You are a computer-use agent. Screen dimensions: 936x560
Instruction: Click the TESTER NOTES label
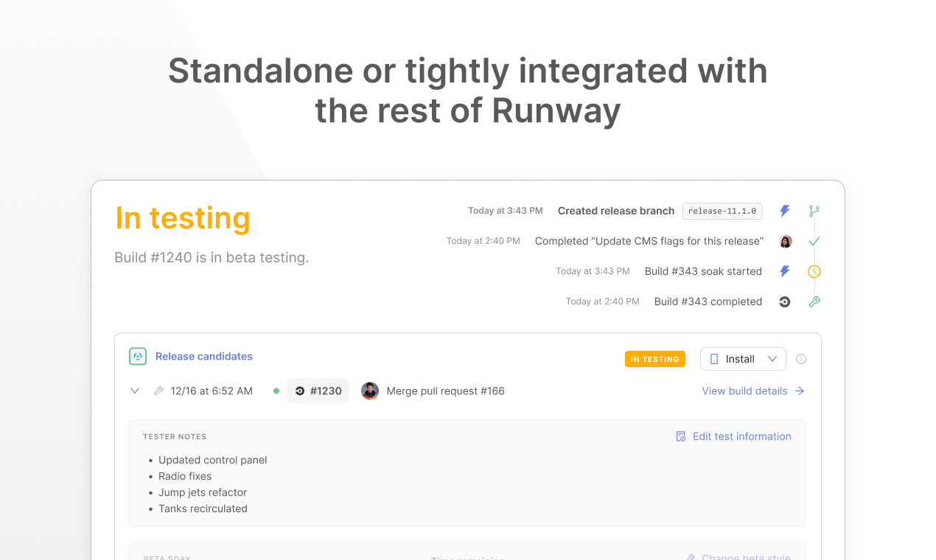point(175,437)
